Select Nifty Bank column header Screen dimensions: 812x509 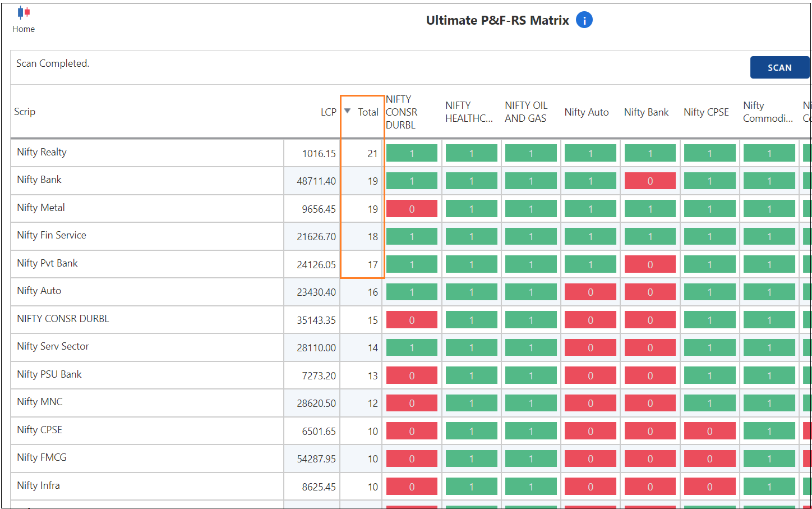646,112
